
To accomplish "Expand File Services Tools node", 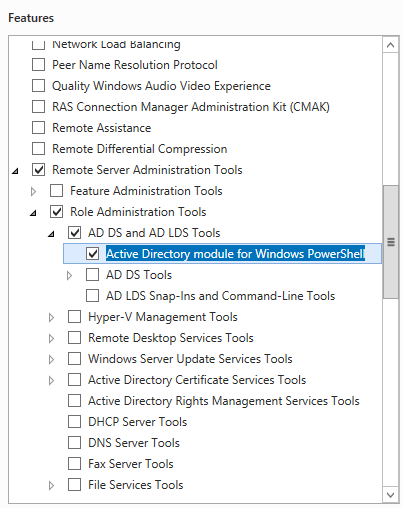I will (51, 485).
